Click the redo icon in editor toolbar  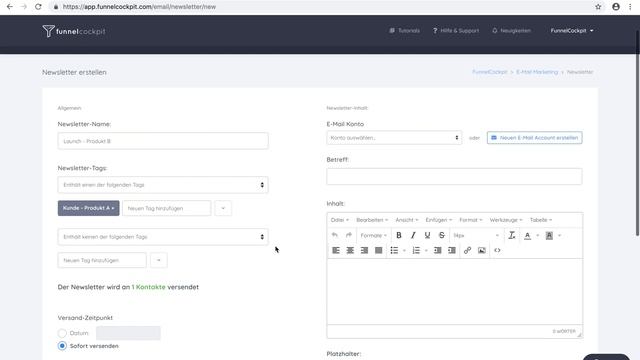[x=349, y=236]
